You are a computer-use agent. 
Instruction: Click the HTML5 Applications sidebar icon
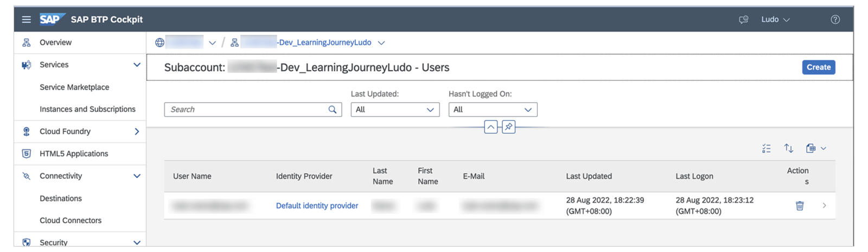(x=26, y=154)
